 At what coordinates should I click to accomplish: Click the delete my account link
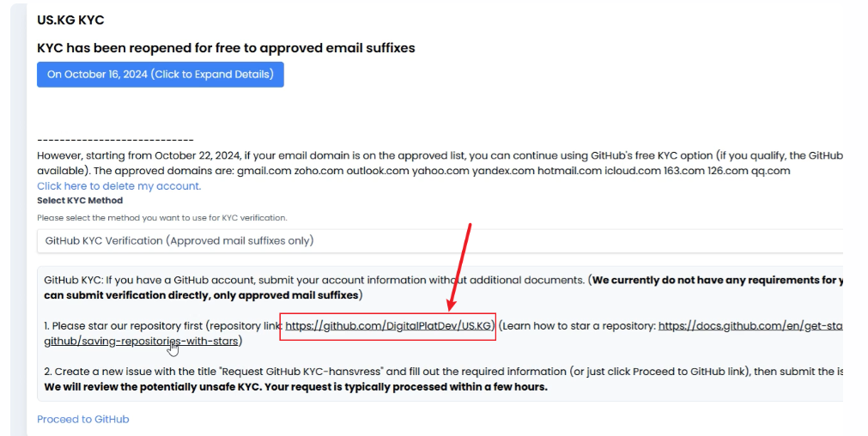[118, 186]
